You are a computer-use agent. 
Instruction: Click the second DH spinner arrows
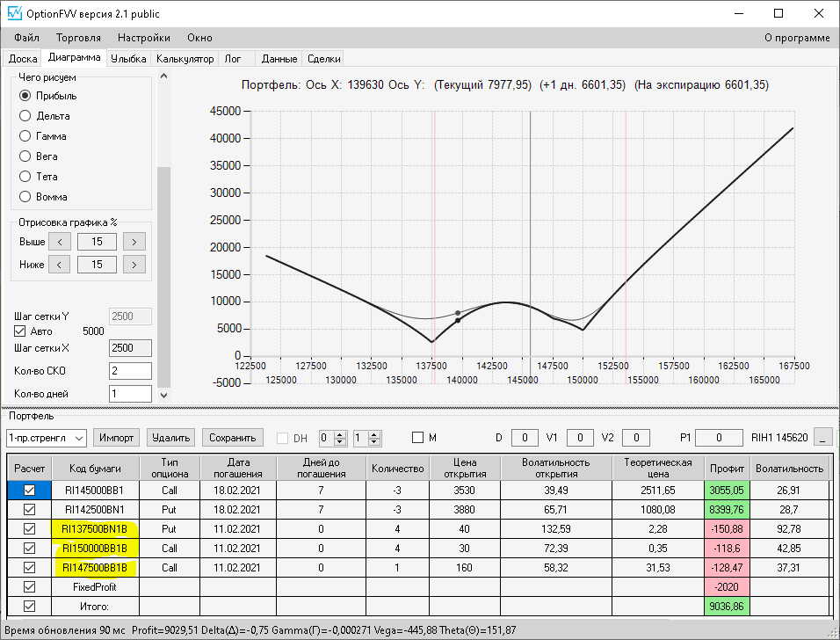click(x=374, y=438)
